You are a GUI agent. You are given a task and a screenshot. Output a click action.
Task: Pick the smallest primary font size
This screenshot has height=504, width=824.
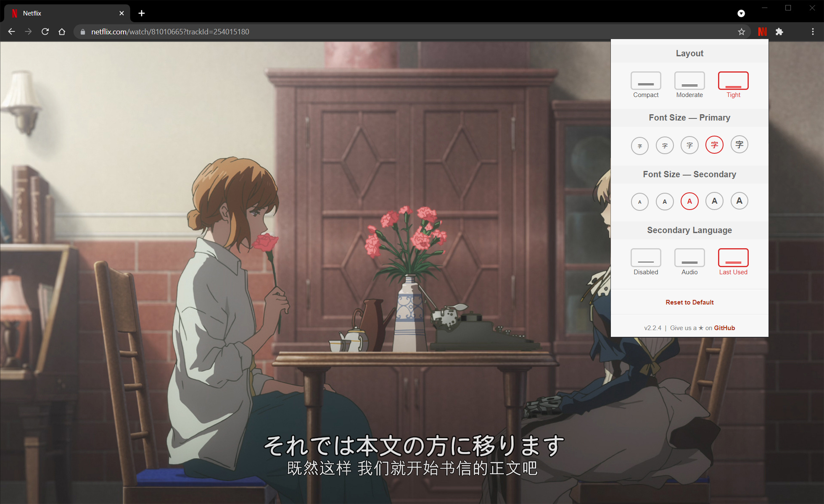click(640, 146)
